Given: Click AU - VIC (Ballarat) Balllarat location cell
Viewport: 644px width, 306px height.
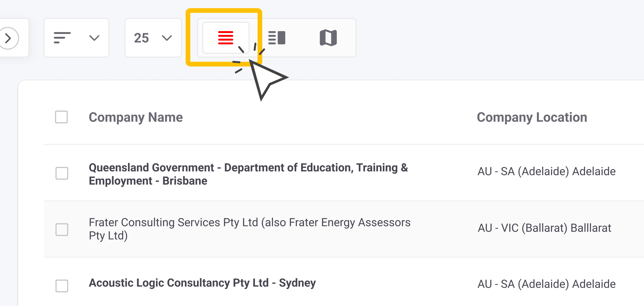Looking at the screenshot, I should pyautogui.click(x=544, y=228).
